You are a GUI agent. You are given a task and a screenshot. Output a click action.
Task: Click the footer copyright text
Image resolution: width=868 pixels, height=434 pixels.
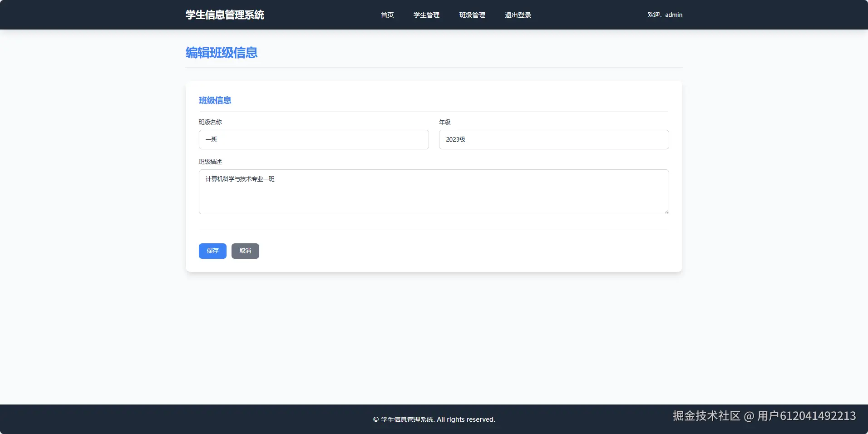434,419
